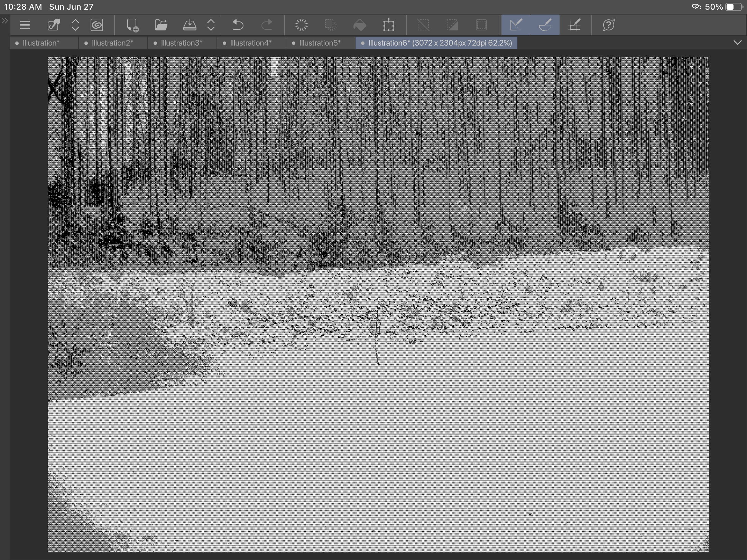Viewport: 747px width, 560px height.
Task: Open a file with the folder icon
Action: 161,25
